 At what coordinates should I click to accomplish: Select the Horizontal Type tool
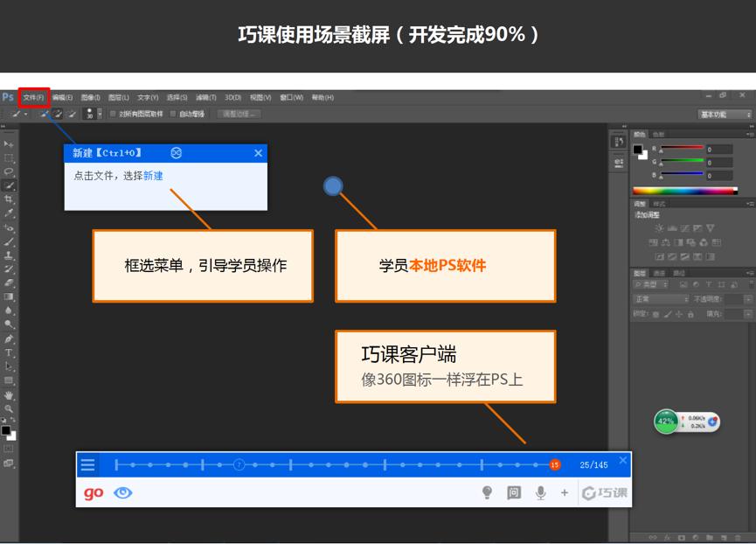point(9,352)
